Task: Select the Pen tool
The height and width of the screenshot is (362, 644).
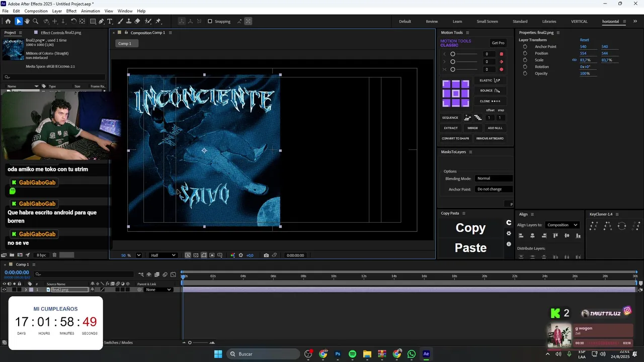Action: tap(101, 21)
